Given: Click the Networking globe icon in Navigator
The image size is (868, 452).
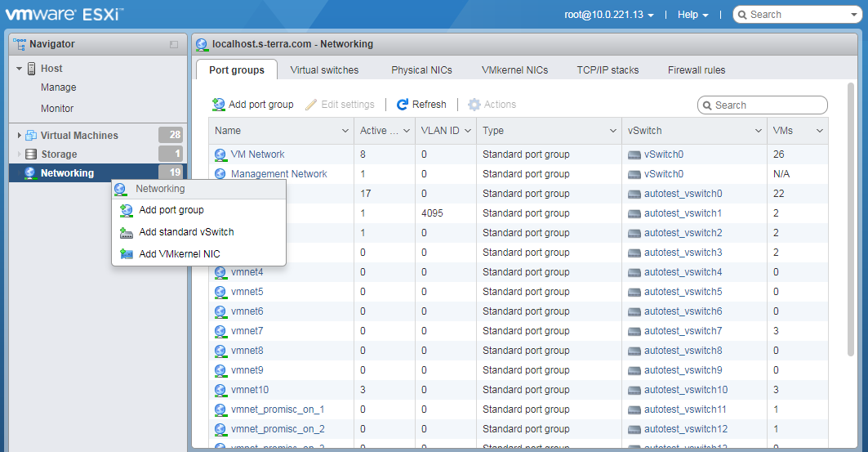Looking at the screenshot, I should [30, 172].
